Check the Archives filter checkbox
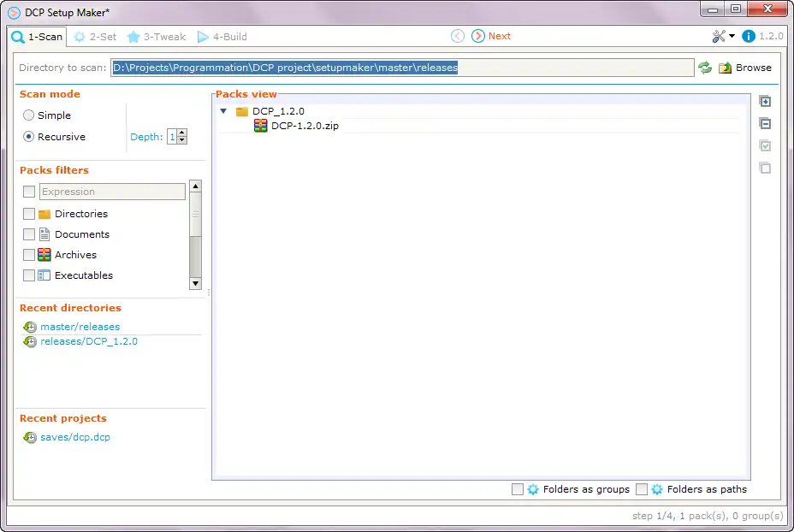The height and width of the screenshot is (532, 794). (29, 255)
